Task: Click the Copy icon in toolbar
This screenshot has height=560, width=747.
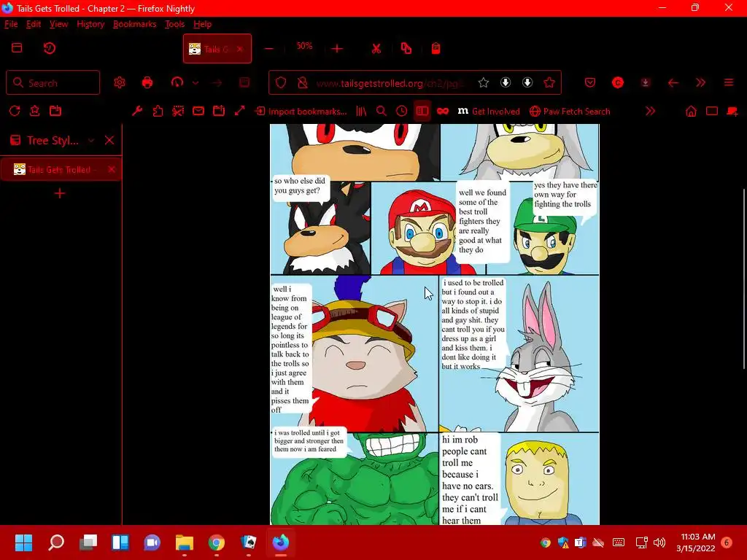Action: click(x=406, y=49)
